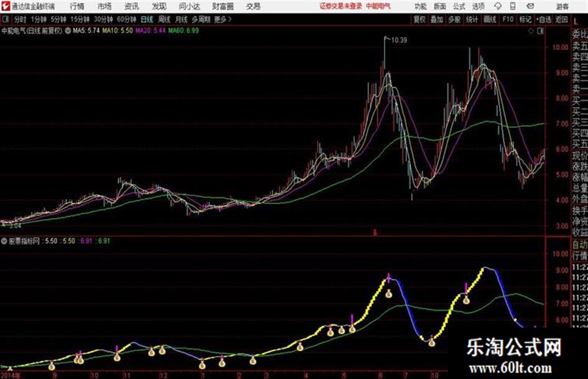
Task: Click the diamond icon at chart top-right
Action: (531, 31)
